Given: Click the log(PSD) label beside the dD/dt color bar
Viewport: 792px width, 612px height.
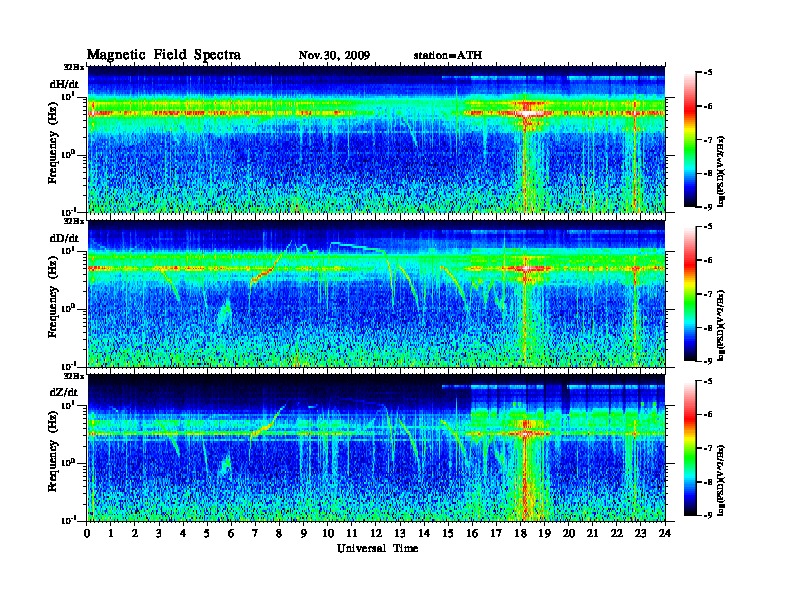Looking at the screenshot, I should pos(723,326).
